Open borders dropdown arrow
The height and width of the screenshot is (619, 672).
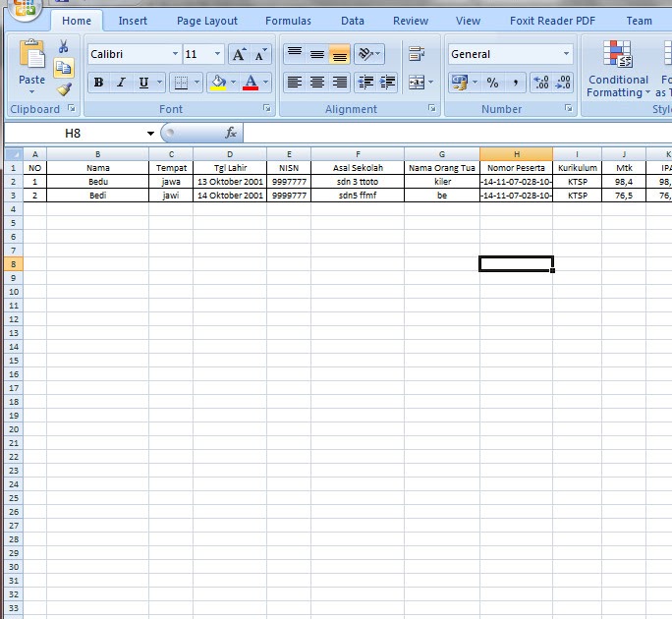(x=196, y=83)
